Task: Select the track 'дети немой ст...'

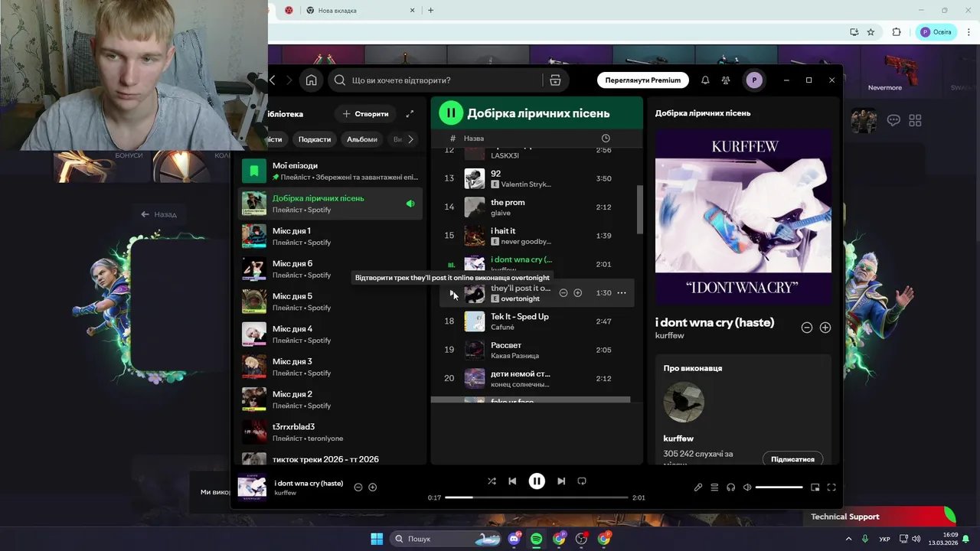Action: click(537, 379)
